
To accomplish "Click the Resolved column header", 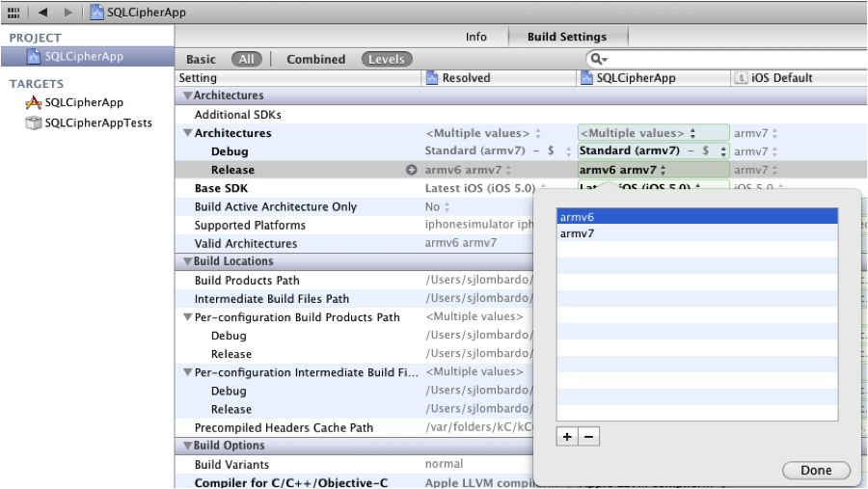I will click(499, 78).
